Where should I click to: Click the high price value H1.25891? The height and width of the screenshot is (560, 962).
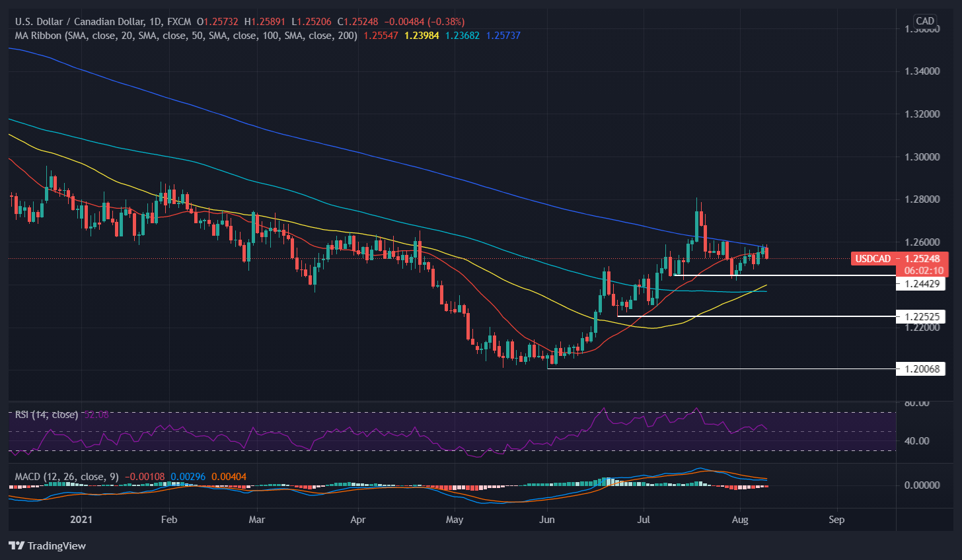(264, 22)
